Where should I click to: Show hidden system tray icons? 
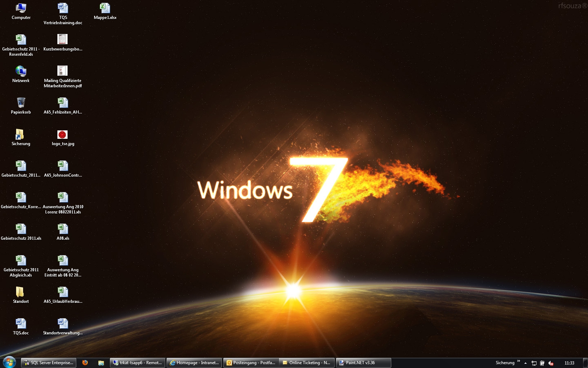coord(525,363)
